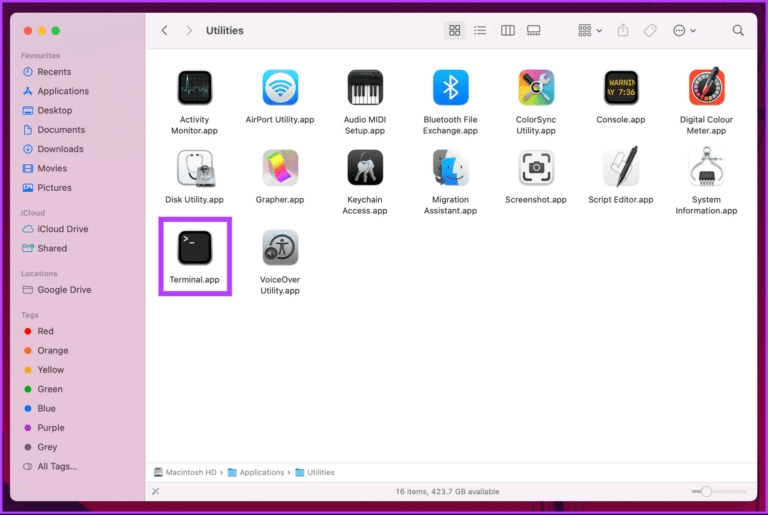Open the group-by dropdown in toolbar

point(590,30)
